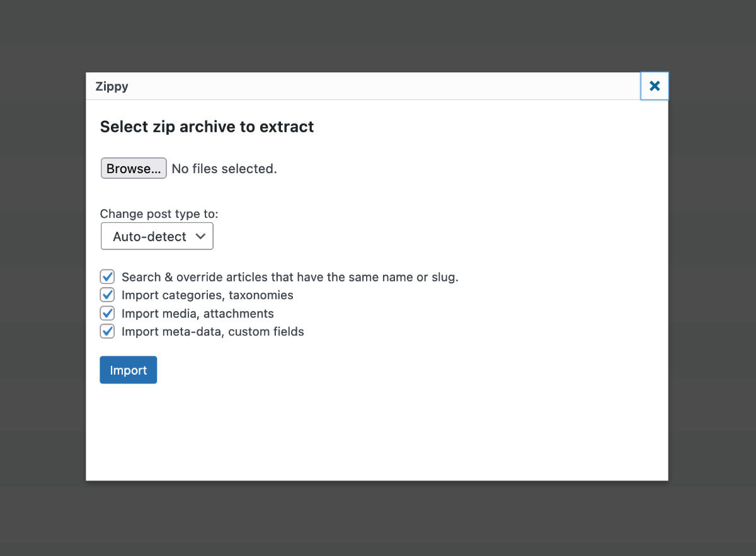Close the Zippy dialog with the X icon
This screenshot has width=756, height=556.
click(655, 86)
